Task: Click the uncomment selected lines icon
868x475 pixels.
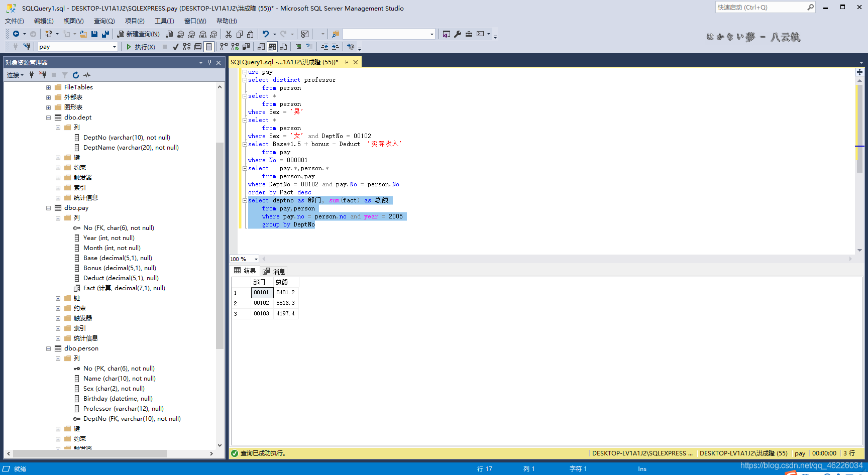Action: (x=309, y=47)
